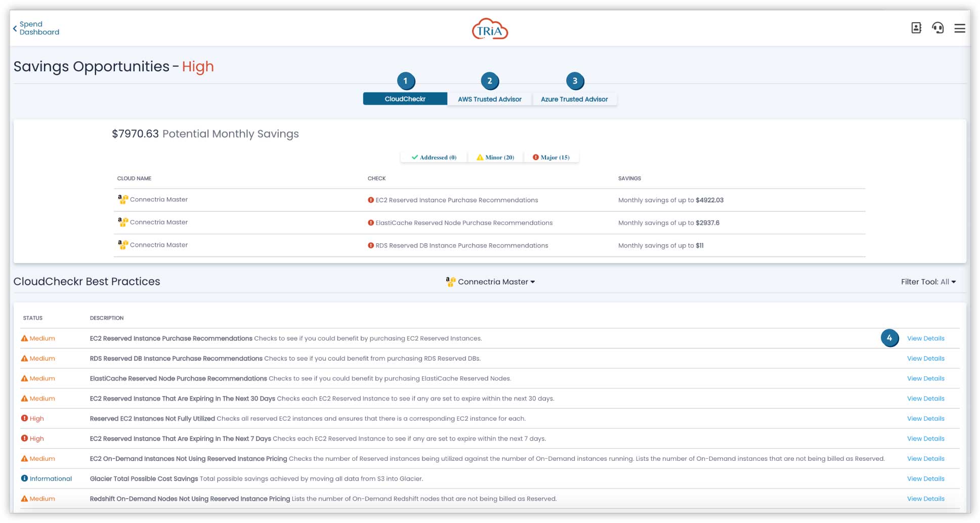Open the hamburger menu
The width and height of the screenshot is (980, 523).
[960, 28]
